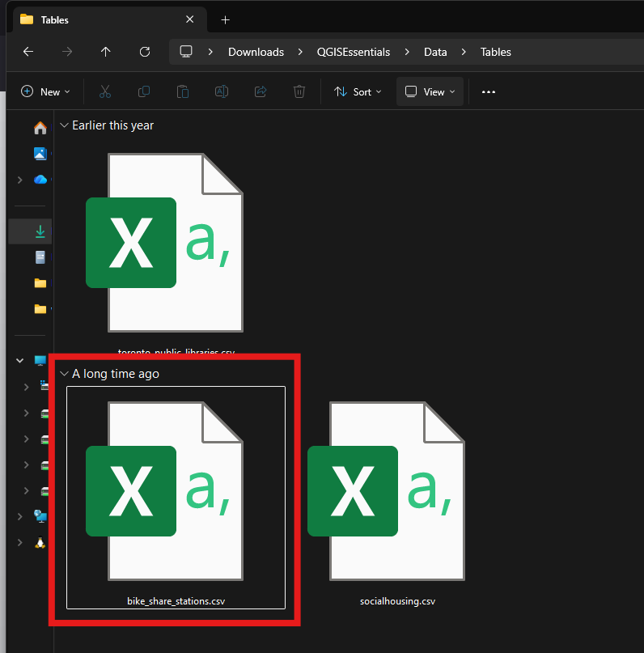This screenshot has height=653, width=644.
Task: Click the forward navigation arrow
Action: click(67, 52)
